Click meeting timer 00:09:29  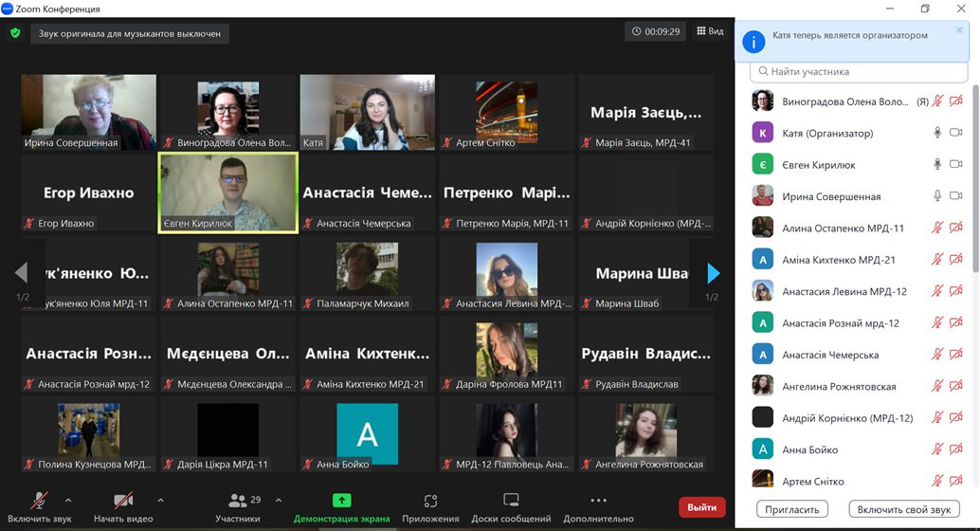click(x=656, y=31)
